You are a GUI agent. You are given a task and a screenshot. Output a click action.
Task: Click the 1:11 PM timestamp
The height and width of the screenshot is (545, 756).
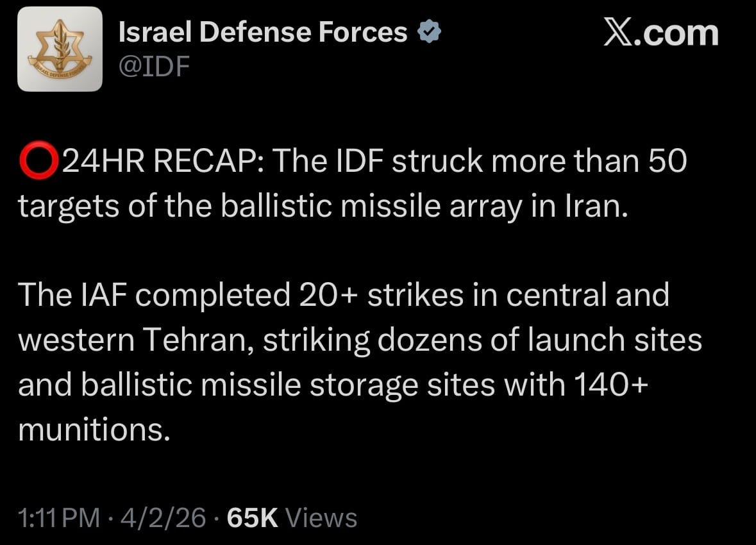pos(59,517)
